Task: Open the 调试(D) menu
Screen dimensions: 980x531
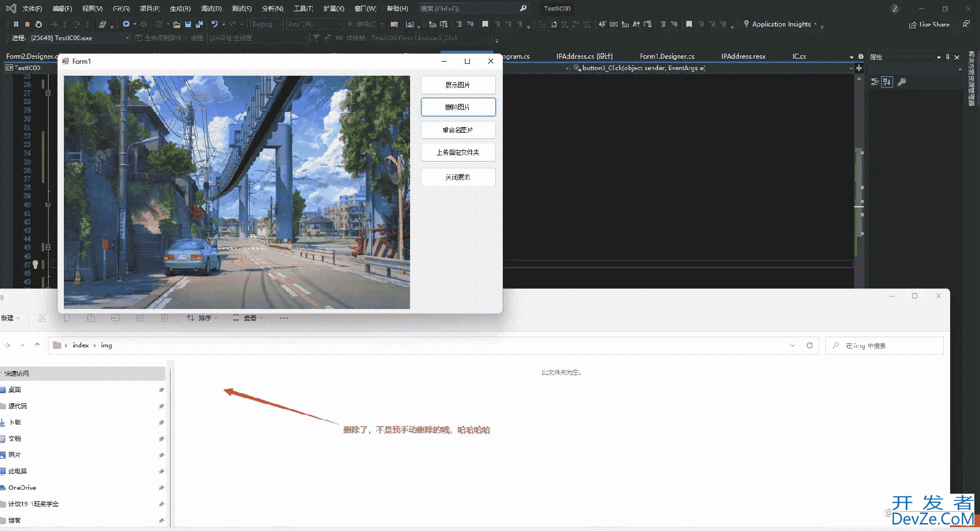Action: (x=211, y=8)
